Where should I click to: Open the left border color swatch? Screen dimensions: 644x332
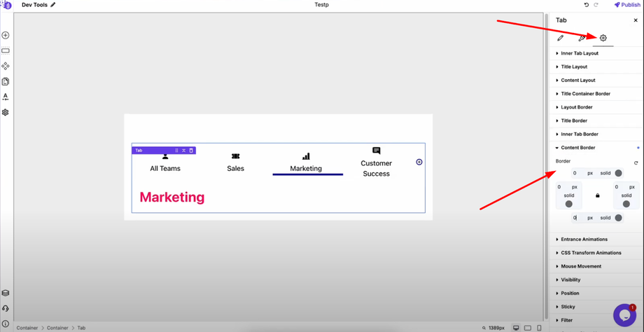point(569,204)
